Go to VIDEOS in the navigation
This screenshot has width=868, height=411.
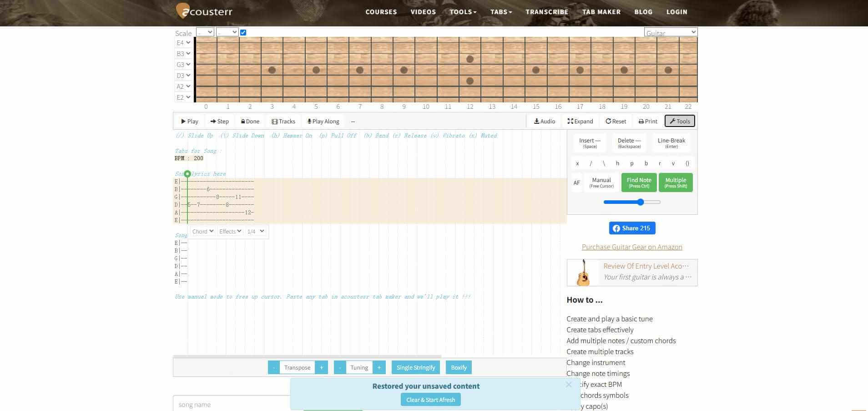pyautogui.click(x=423, y=12)
